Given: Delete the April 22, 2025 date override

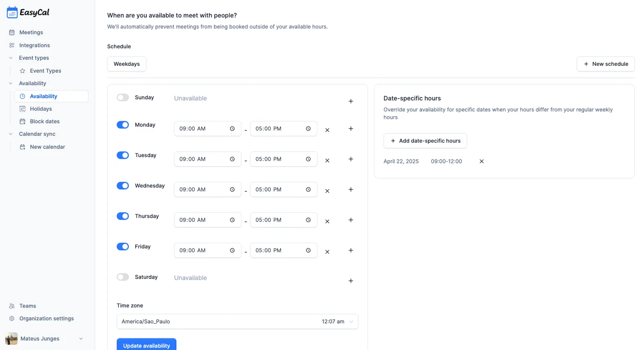Looking at the screenshot, I should point(482,161).
